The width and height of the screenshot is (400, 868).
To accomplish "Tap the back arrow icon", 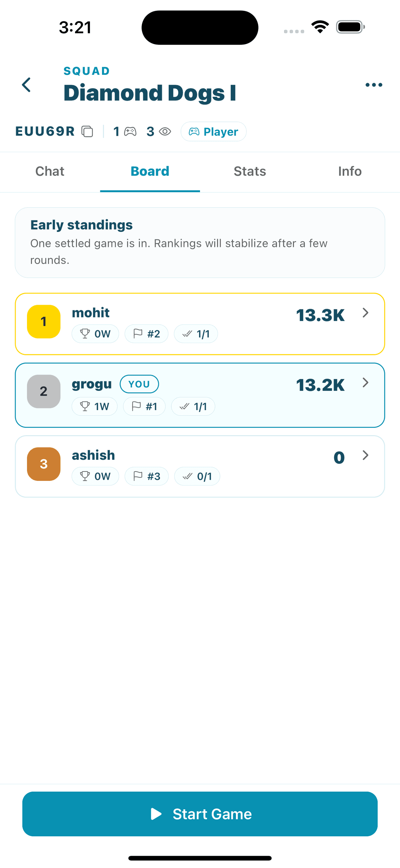I will (26, 84).
